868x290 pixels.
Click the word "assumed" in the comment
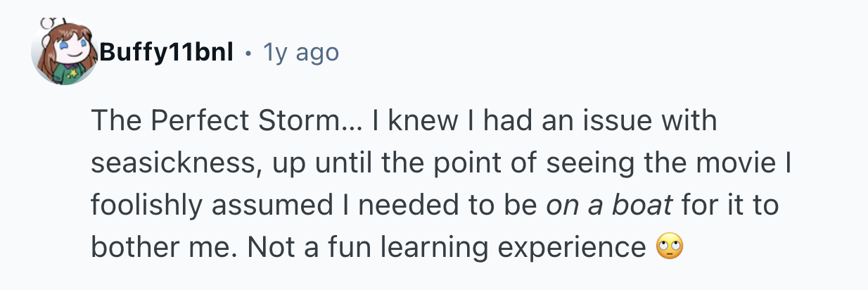(x=257, y=205)
